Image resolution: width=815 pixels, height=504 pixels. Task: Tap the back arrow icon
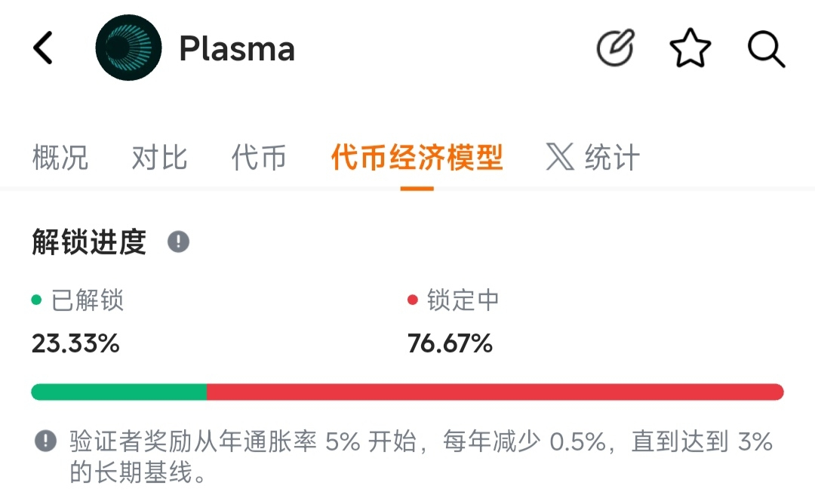pyautogui.click(x=44, y=49)
